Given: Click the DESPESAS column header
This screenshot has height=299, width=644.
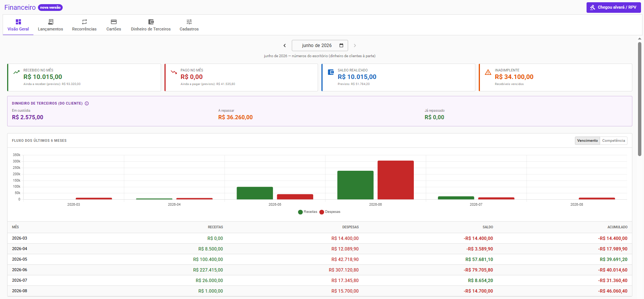Looking at the screenshot, I should click(350, 227).
